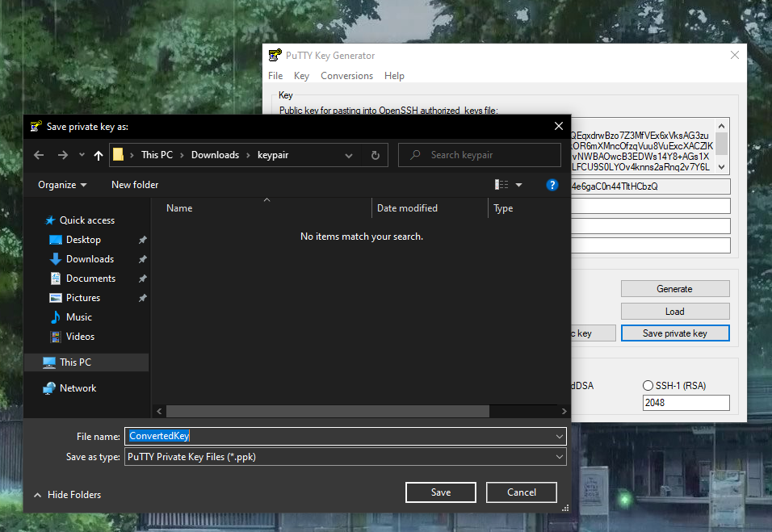Expand the File name dropdown arrow
Viewport: 772px width, 532px height.
560,437
